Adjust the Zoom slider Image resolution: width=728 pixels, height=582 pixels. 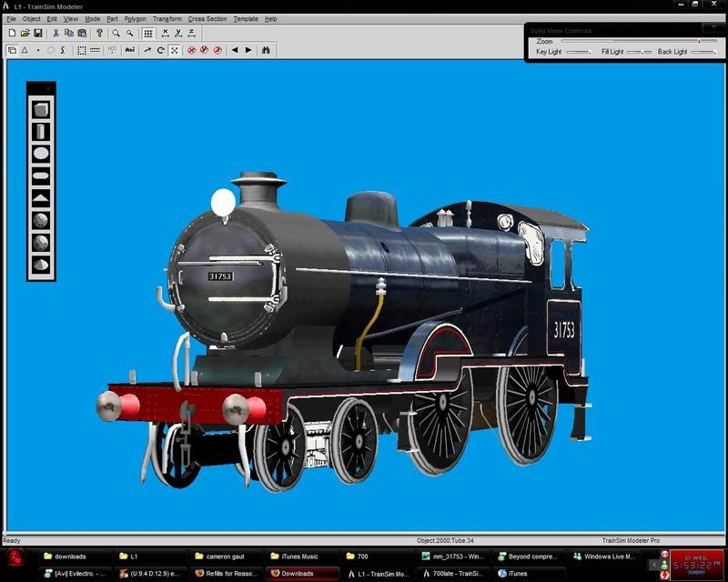coord(637,41)
